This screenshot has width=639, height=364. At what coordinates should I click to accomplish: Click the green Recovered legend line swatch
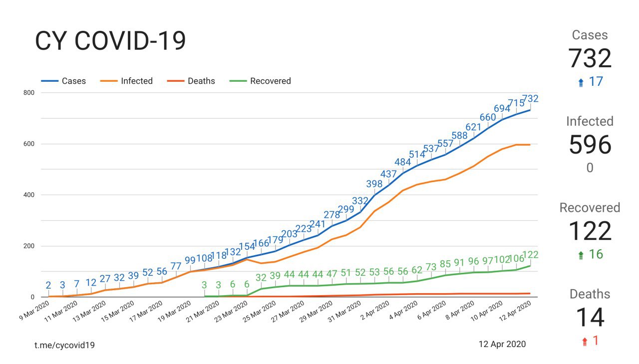[238, 81]
